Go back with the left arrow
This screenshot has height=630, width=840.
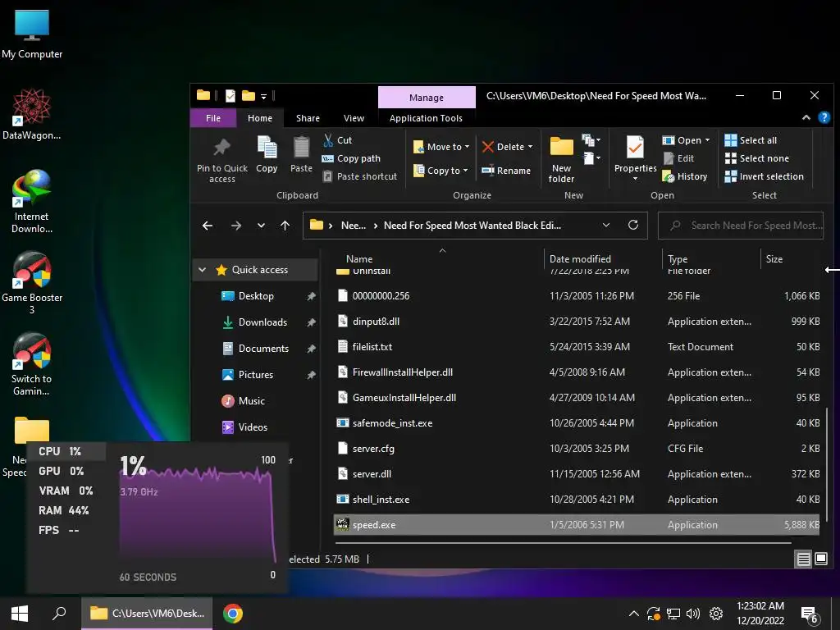208,226
